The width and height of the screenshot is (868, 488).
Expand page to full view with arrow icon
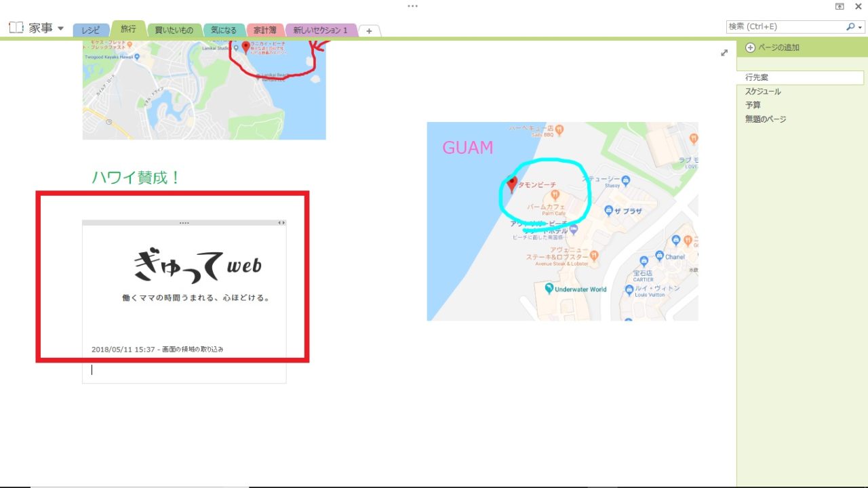724,53
